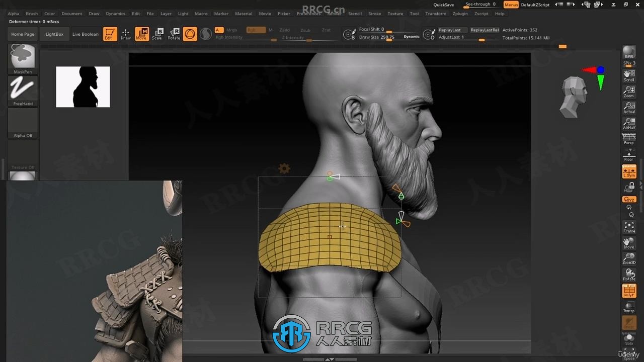The height and width of the screenshot is (362, 644).
Task: Toggle Transp transparency mode
Action: point(629,307)
